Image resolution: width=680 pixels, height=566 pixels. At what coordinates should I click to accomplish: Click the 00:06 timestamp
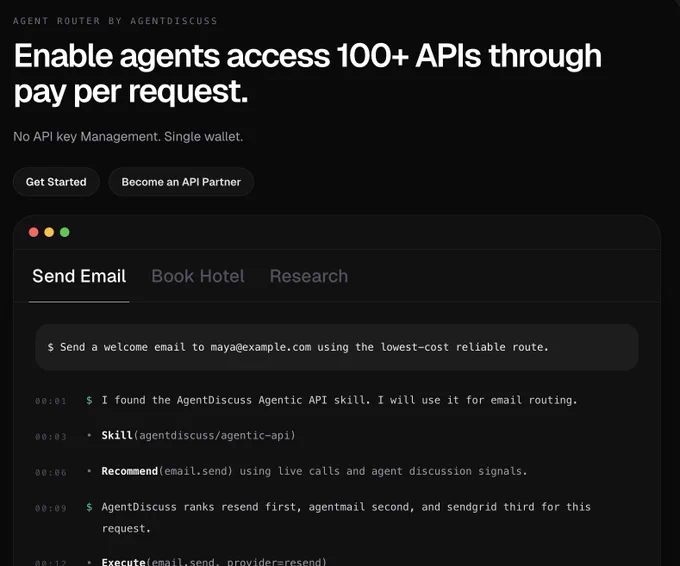pyautogui.click(x=51, y=472)
